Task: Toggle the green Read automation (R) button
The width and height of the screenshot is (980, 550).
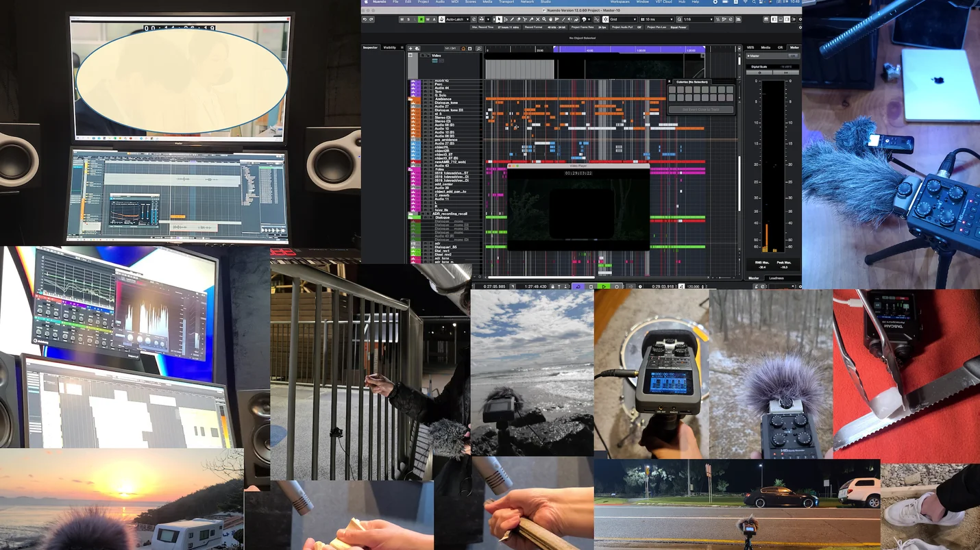Action: pos(421,19)
